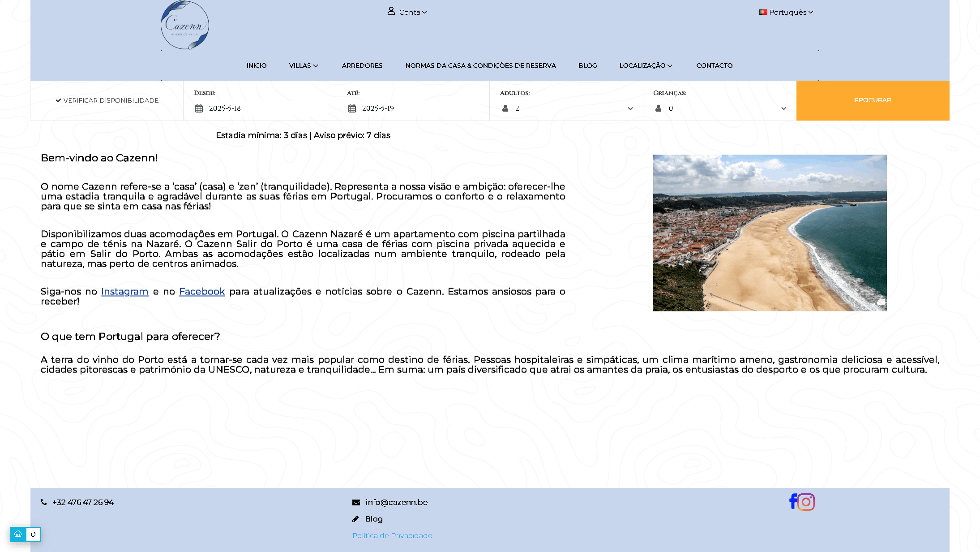Click the Nazaré beach photo
The image size is (980, 552).
click(x=770, y=233)
